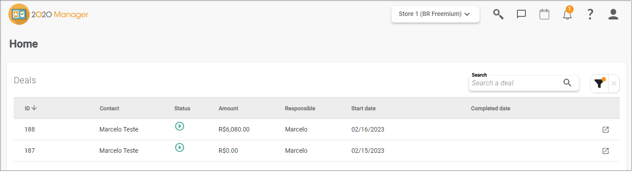The image size is (644, 178).
Task: Open deal 187 in new window
Action: 605,151
